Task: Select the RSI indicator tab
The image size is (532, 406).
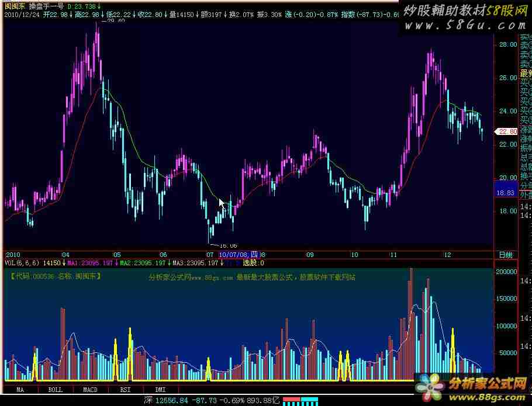Action: click(x=126, y=390)
